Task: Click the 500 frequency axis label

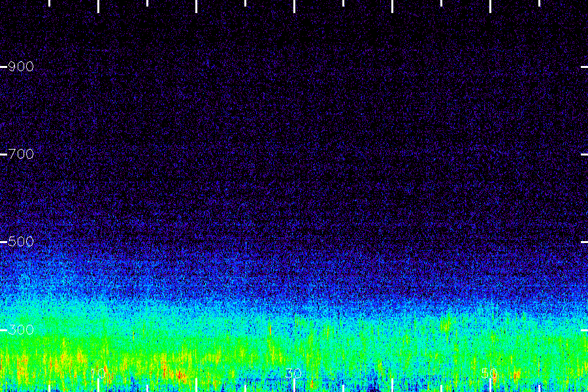Action: [x=21, y=242]
